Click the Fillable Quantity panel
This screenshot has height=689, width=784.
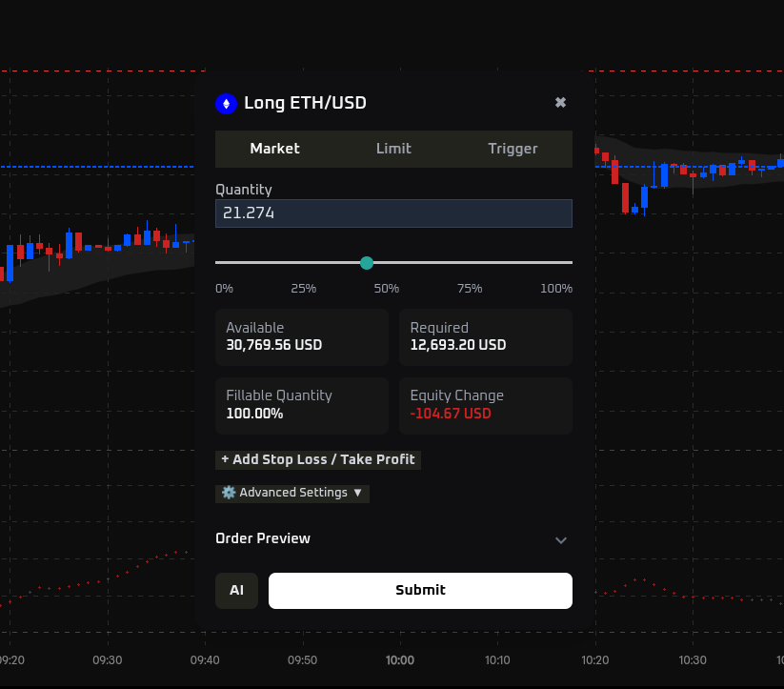301,405
